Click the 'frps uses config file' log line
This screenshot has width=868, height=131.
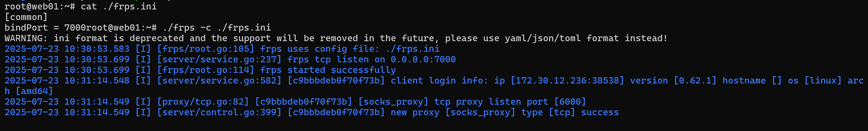(222, 49)
